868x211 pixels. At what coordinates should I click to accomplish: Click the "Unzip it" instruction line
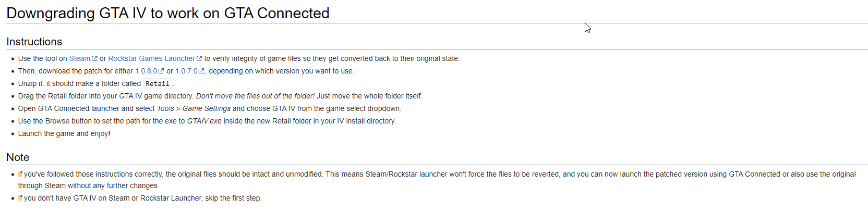pyautogui.click(x=79, y=83)
